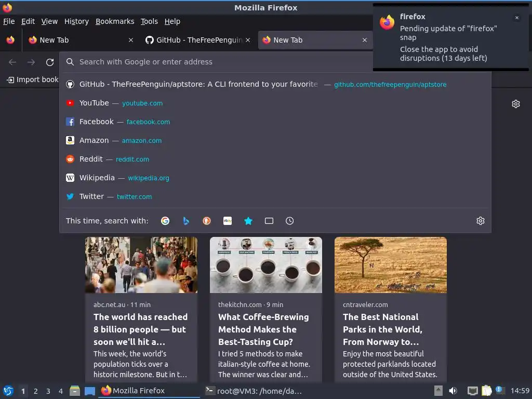Close the GitHub tab
The width and height of the screenshot is (532, 399).
coord(248,40)
